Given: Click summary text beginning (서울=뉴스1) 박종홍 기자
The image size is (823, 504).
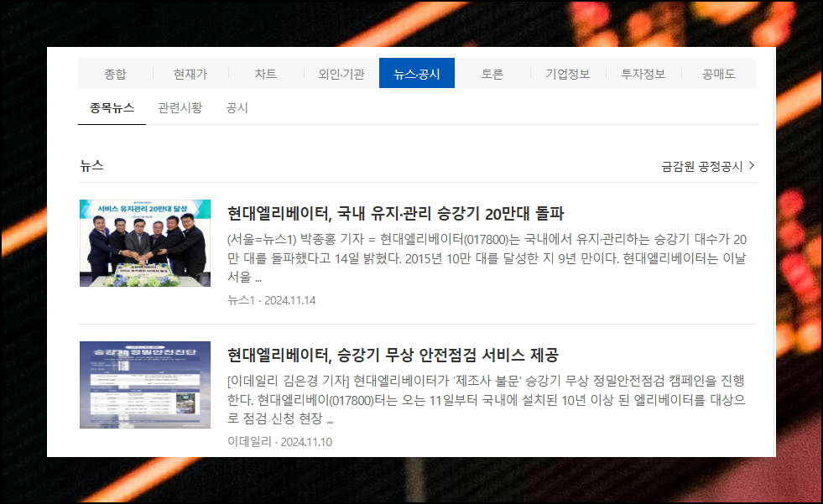Looking at the screenshot, I should click(x=487, y=257).
